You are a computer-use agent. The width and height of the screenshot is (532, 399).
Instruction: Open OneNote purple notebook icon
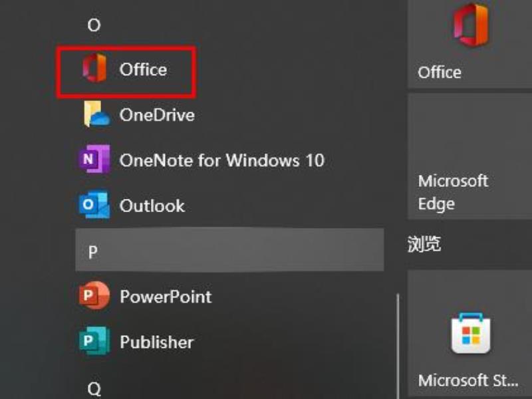[x=94, y=159]
